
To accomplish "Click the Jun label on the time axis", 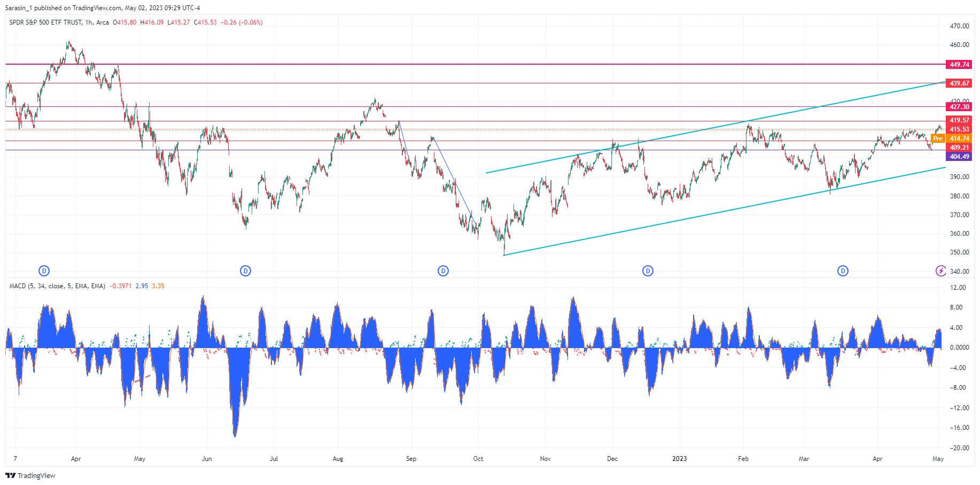I will click(207, 459).
